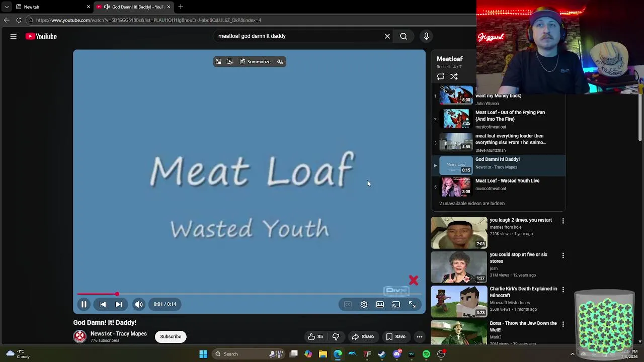Image resolution: width=644 pixels, height=362 pixels.
Task: Open options for you could stop at five video
Action: (x=563, y=255)
